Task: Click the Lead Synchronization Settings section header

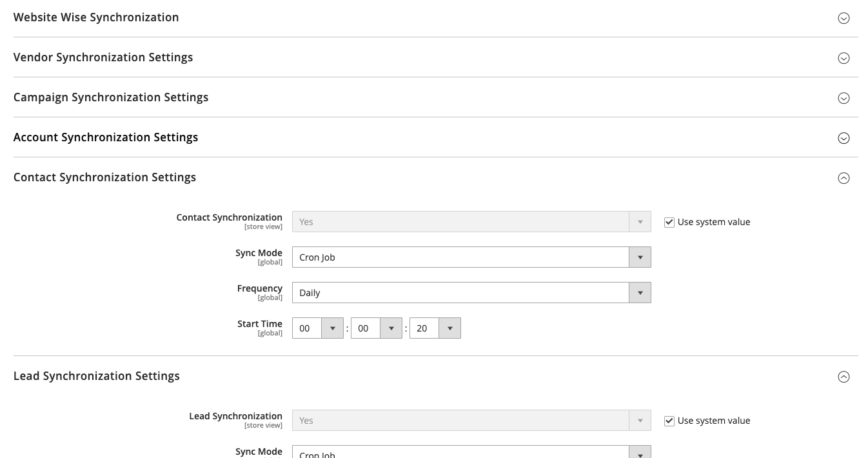Action: [96, 376]
